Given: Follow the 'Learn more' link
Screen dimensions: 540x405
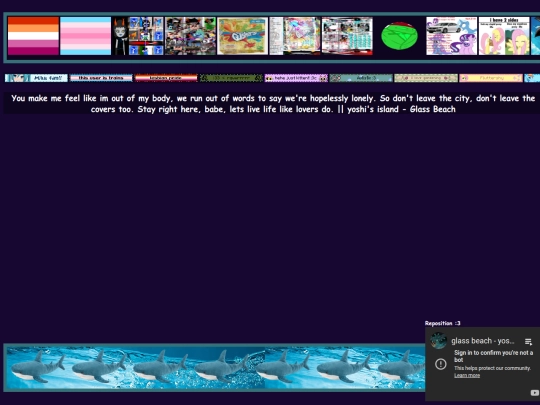Looking at the screenshot, I should coord(467,375).
